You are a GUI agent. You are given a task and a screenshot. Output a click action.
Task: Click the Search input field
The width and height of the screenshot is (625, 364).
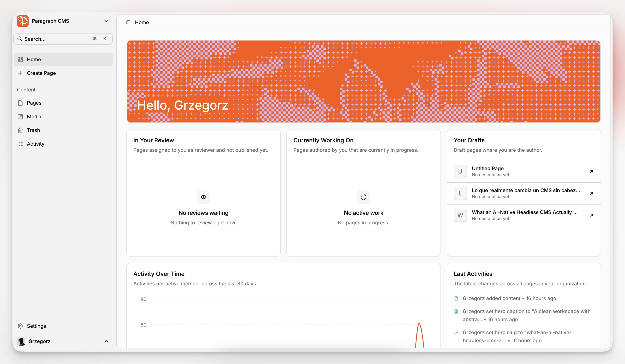63,39
